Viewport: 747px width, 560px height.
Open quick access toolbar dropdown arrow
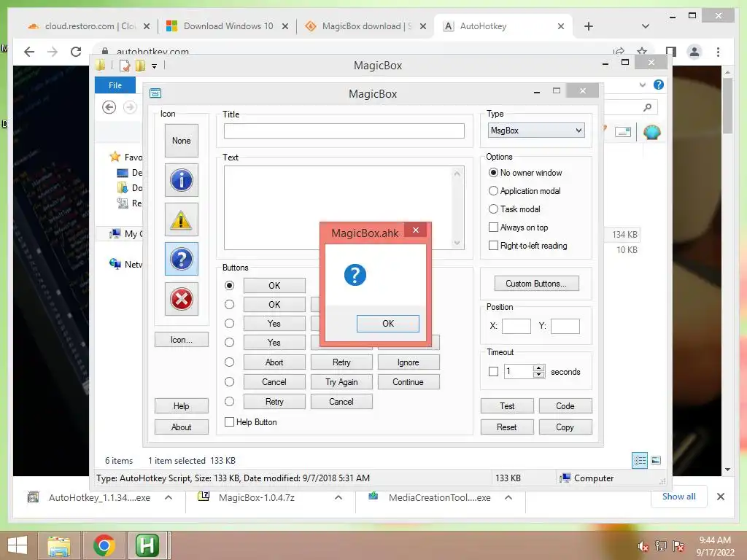155,66
